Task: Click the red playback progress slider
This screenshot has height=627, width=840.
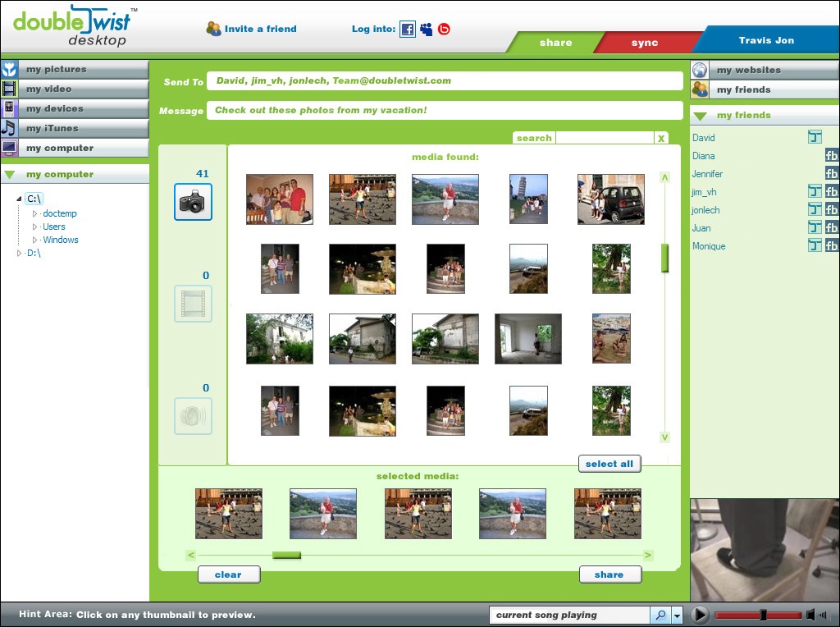Action: [757, 615]
